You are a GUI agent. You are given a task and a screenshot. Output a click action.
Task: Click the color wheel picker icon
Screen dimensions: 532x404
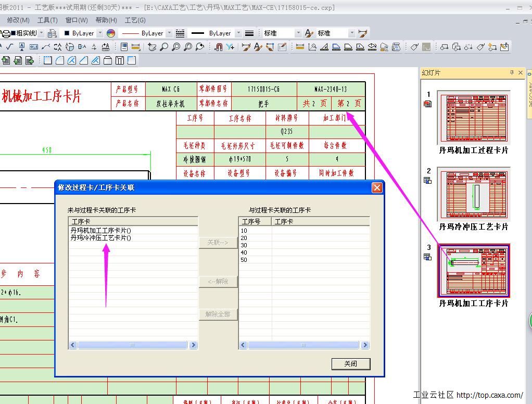[x=111, y=33]
